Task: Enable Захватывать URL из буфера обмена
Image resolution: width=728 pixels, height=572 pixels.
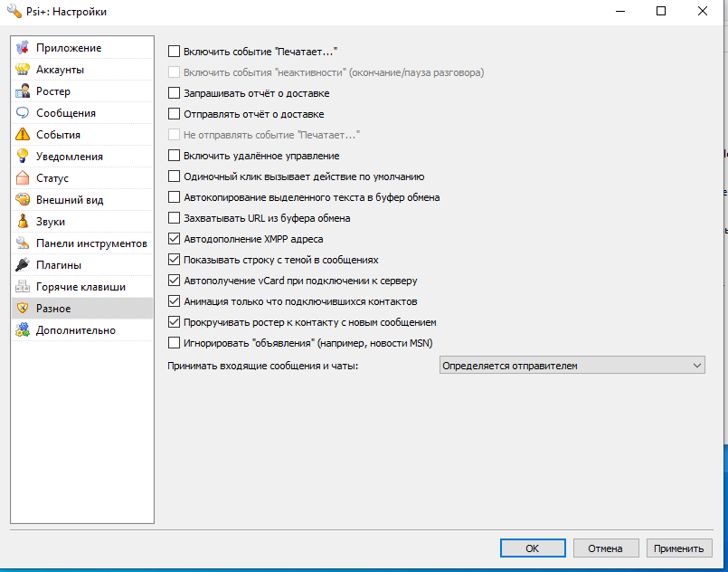Action: tap(175, 218)
